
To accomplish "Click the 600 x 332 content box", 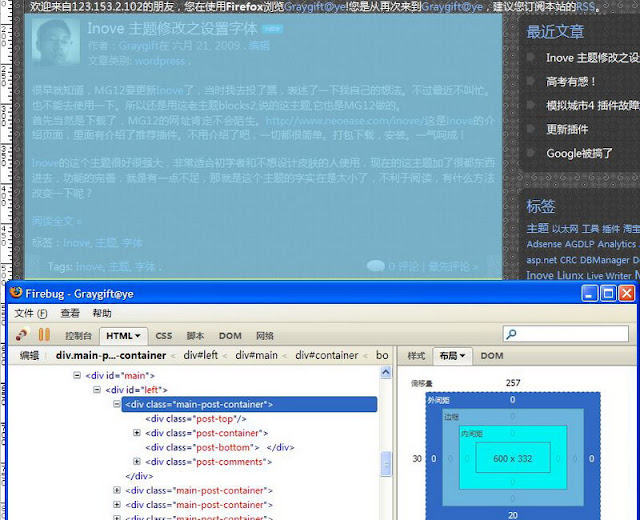I will coord(513,458).
